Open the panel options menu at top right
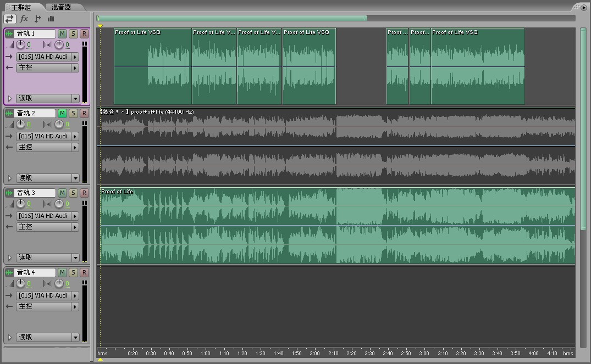Viewport: 591px width, 364px height. pyautogui.click(x=584, y=8)
